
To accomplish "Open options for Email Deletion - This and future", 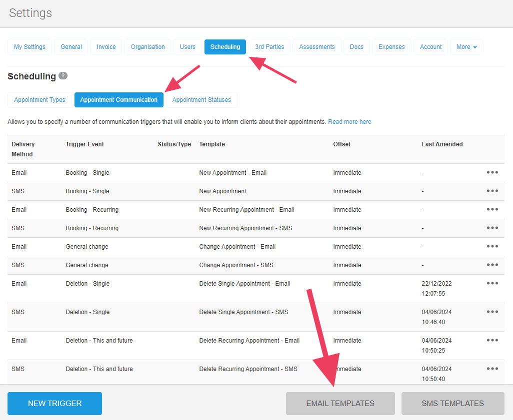I will (x=492, y=340).
